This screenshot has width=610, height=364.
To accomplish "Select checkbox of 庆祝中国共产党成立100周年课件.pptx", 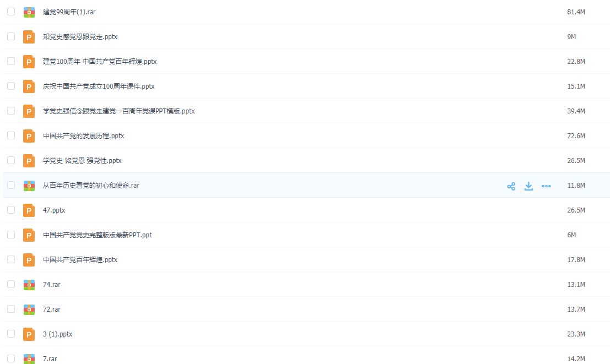I will 11,86.
